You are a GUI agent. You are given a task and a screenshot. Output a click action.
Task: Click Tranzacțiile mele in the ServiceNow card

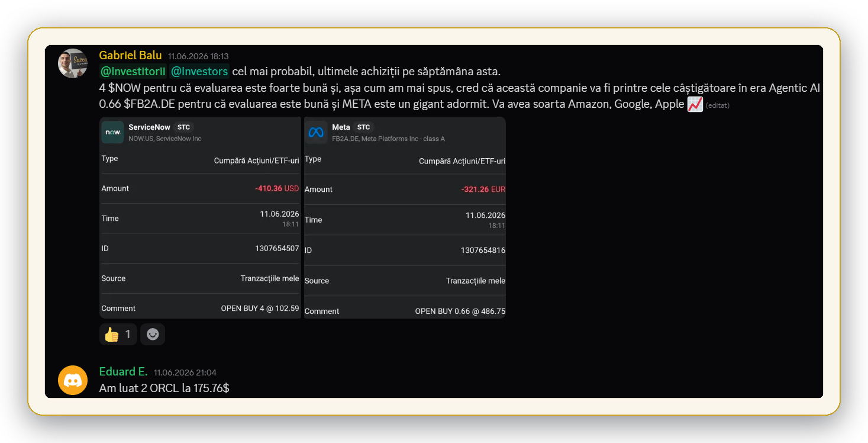coord(270,278)
